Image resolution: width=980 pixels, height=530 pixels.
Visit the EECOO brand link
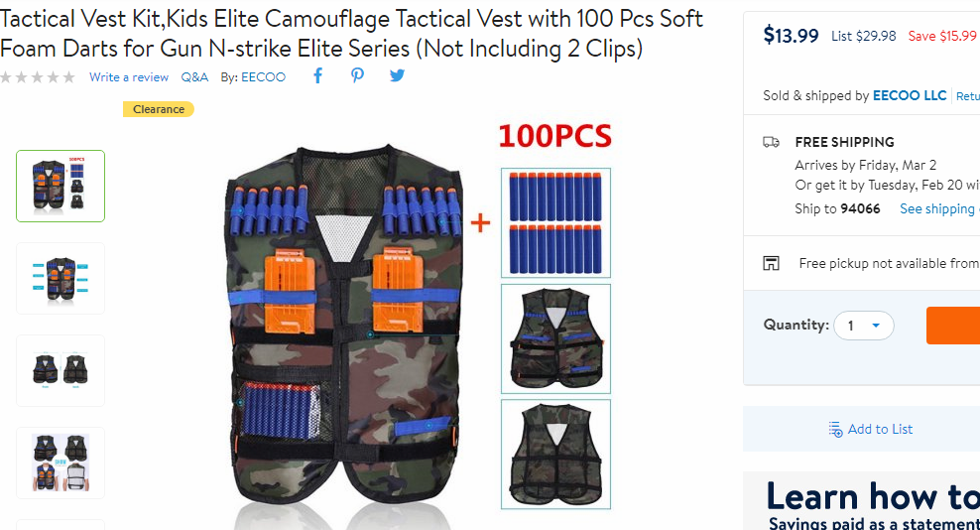(263, 77)
